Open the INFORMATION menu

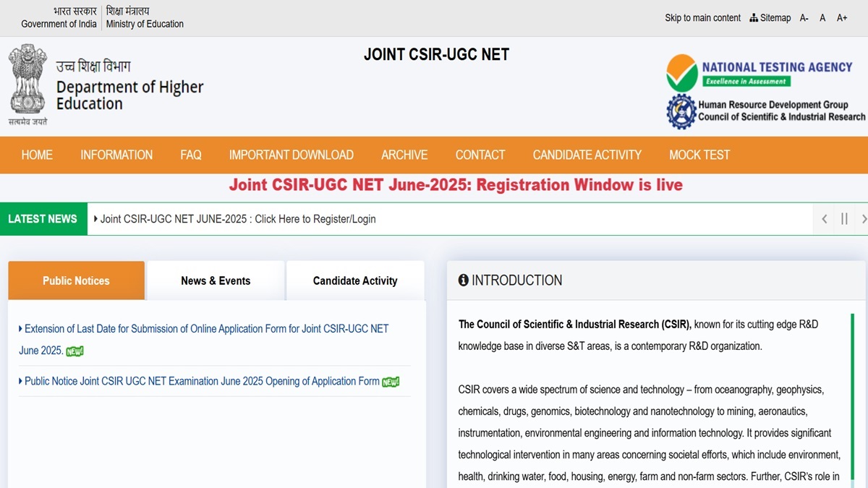coord(116,155)
